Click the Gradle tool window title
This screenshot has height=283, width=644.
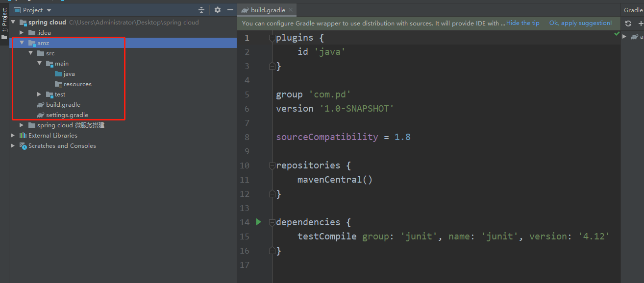pos(633,10)
